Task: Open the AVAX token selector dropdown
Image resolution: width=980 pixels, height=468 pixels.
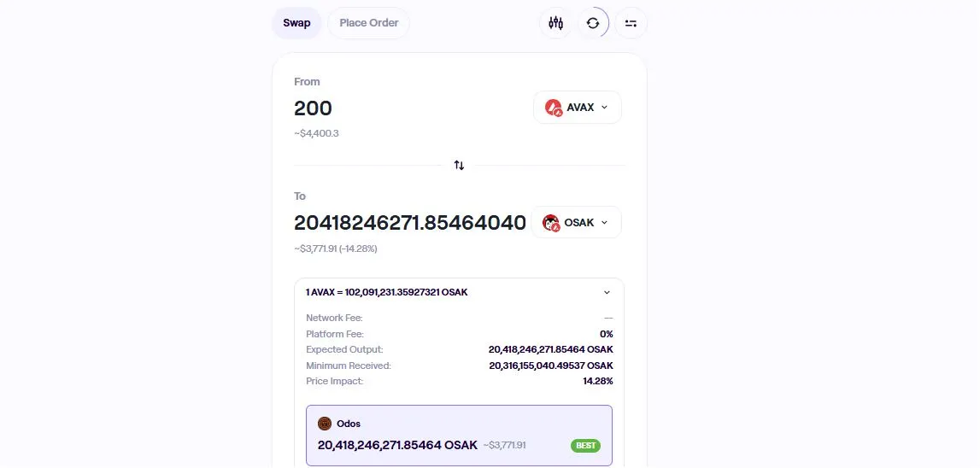Action: [x=578, y=108]
